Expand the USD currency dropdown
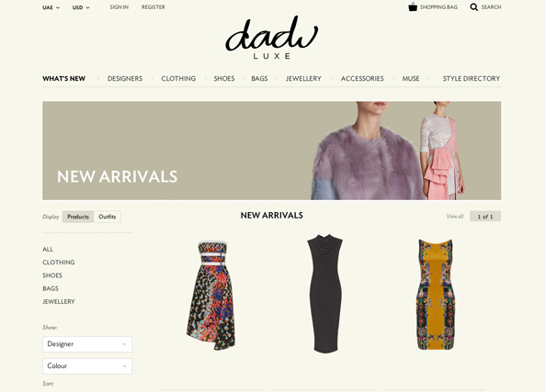 tap(81, 7)
